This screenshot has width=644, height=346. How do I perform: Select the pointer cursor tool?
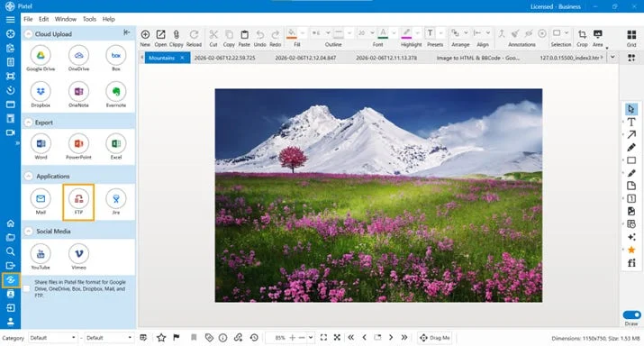[631, 109]
